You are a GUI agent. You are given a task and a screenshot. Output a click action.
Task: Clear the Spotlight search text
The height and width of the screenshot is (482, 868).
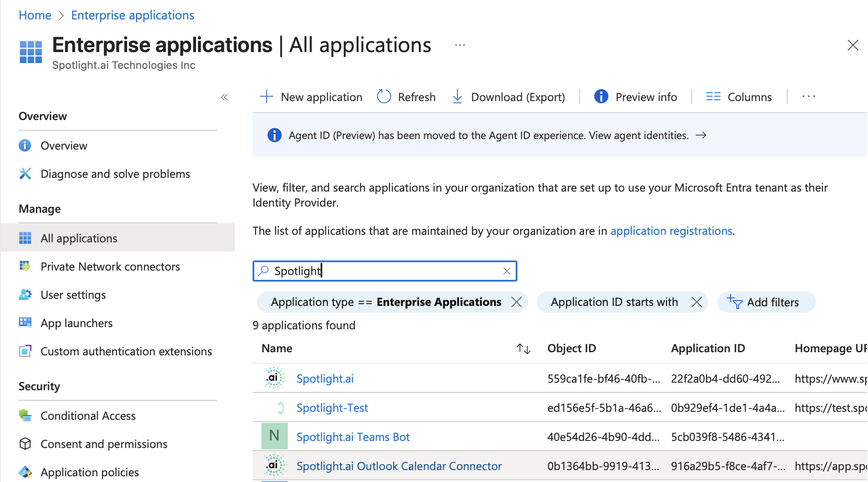point(507,271)
